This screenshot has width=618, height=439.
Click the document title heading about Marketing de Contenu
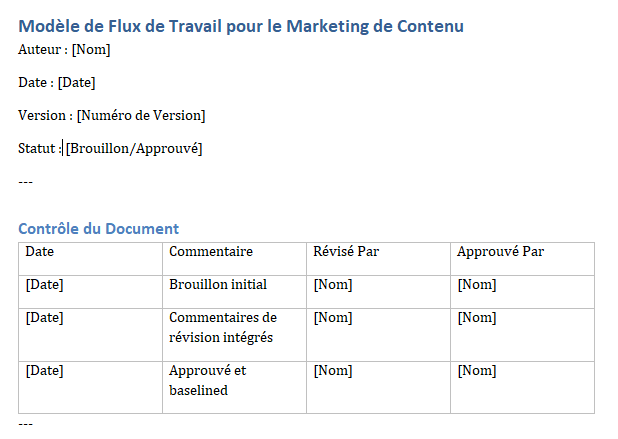pyautogui.click(x=241, y=26)
